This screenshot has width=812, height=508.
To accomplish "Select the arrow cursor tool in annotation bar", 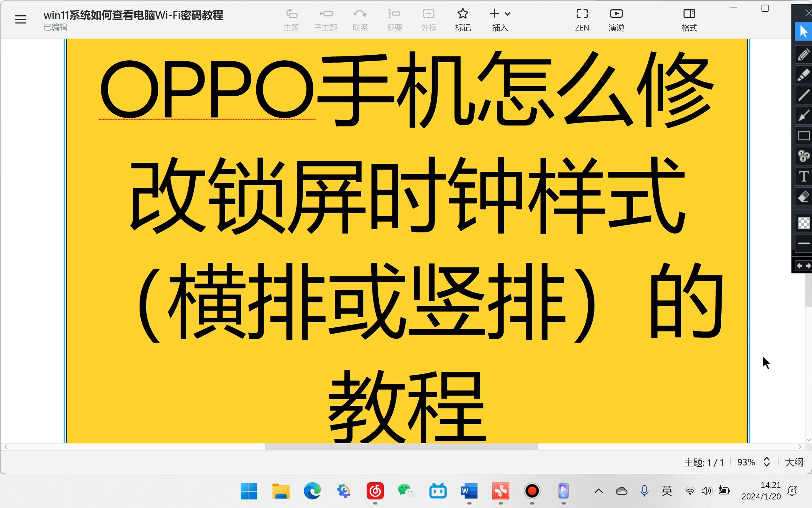I will pos(804,32).
